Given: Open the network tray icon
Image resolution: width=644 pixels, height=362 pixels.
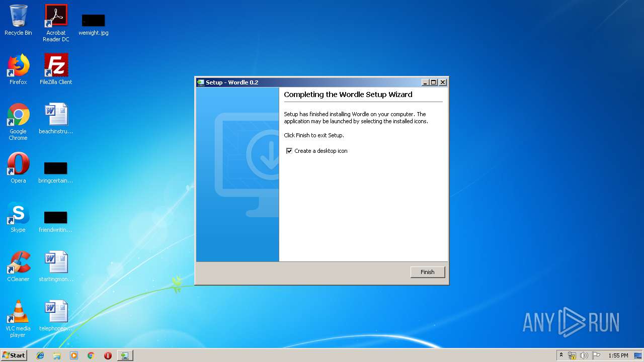Looking at the screenshot, I should (x=572, y=355).
